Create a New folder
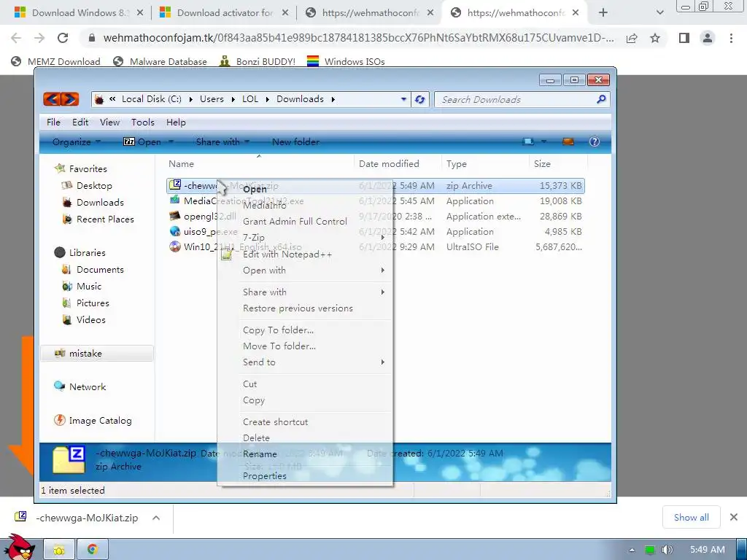 (295, 142)
